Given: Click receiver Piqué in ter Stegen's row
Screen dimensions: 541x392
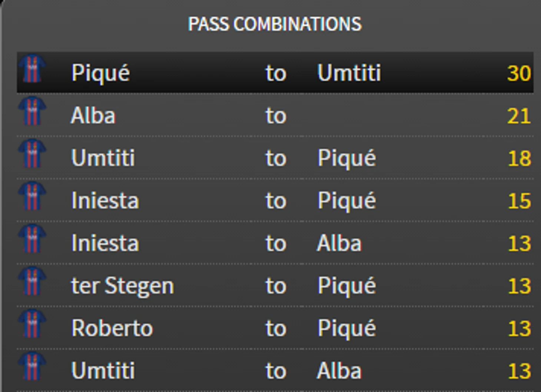Looking at the screenshot, I should 346,286.
